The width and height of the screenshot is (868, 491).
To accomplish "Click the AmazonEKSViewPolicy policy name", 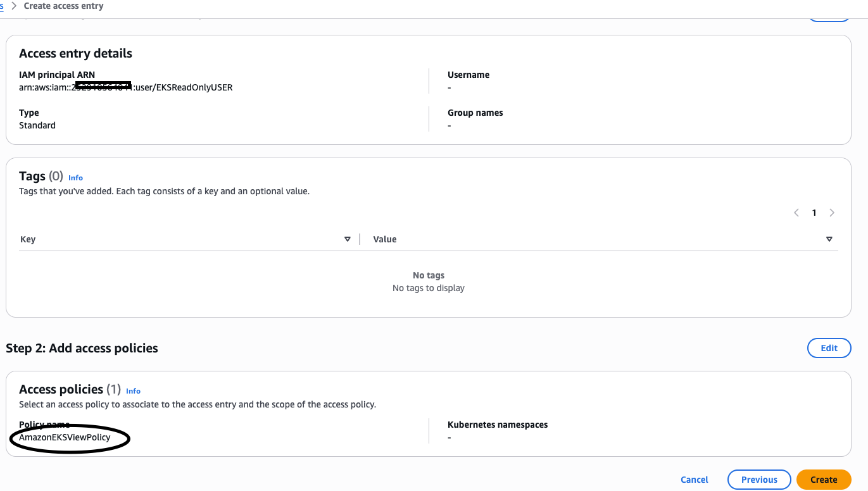I will pyautogui.click(x=65, y=437).
